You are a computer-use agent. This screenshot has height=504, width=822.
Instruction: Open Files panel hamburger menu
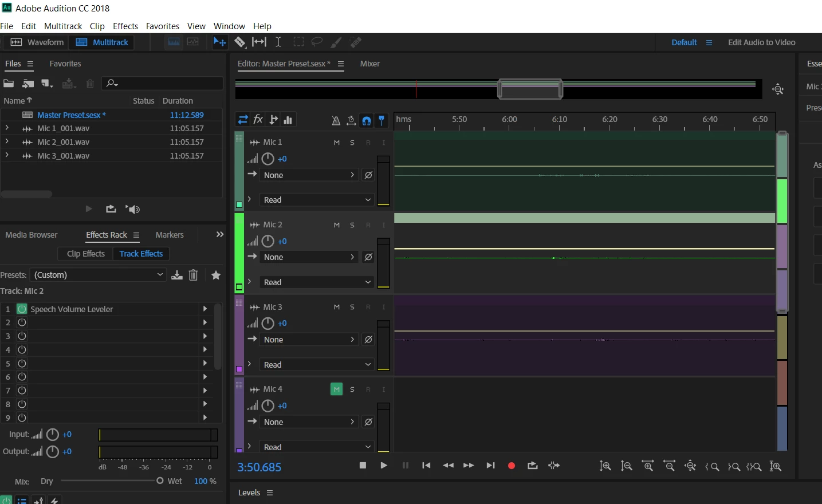pyautogui.click(x=30, y=64)
